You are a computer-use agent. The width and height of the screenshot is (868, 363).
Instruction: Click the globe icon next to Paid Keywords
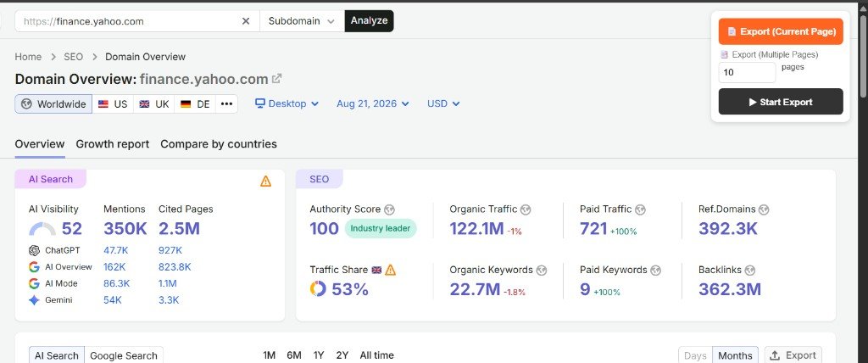click(656, 271)
